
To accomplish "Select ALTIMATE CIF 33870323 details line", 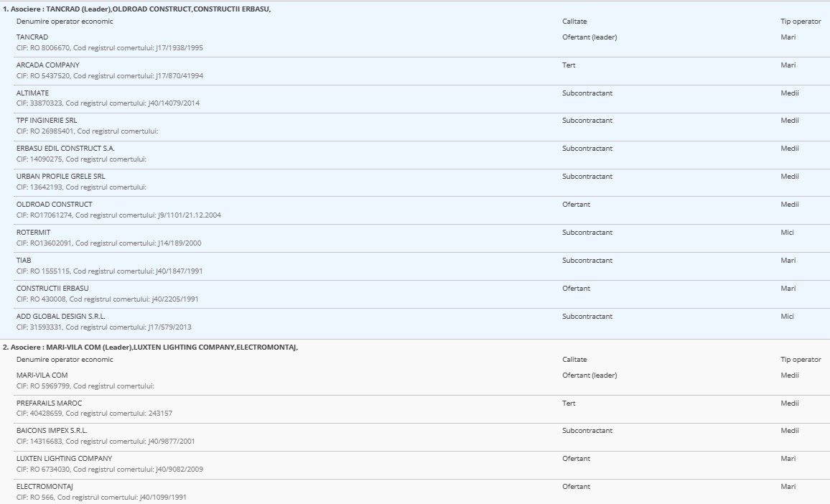I will (108, 104).
